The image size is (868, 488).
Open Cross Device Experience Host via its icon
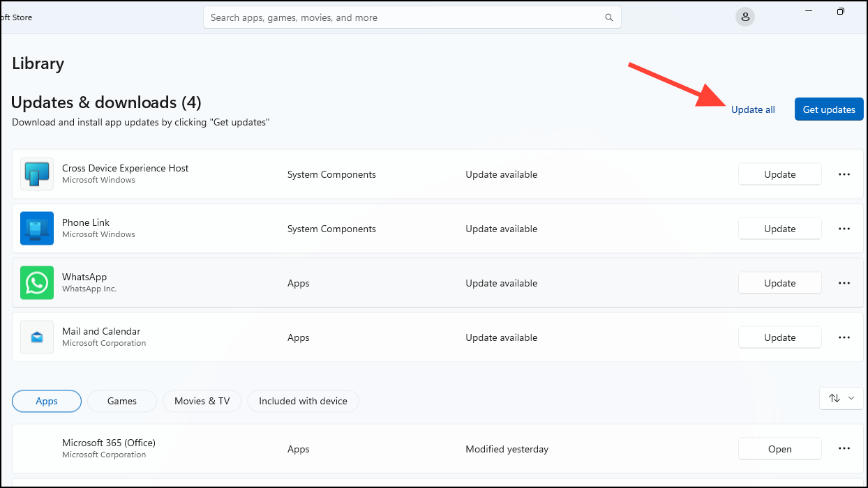pyautogui.click(x=36, y=174)
